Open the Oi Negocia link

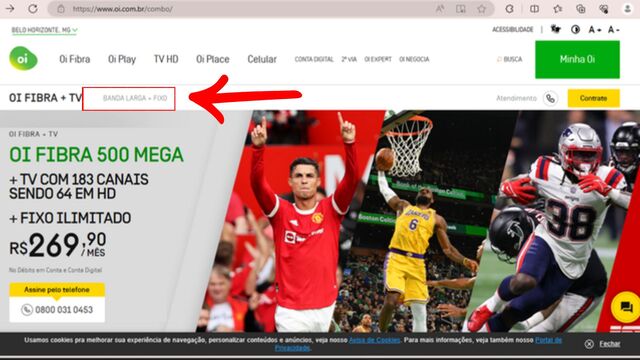click(414, 59)
